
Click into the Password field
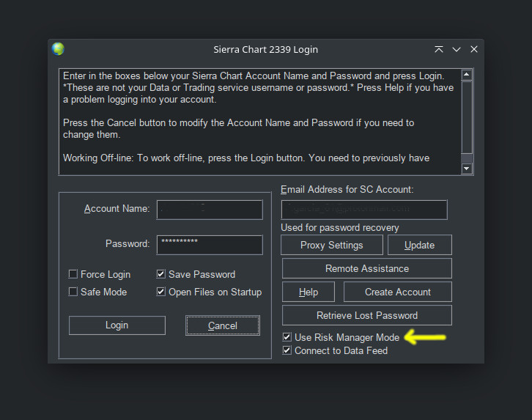click(210, 245)
